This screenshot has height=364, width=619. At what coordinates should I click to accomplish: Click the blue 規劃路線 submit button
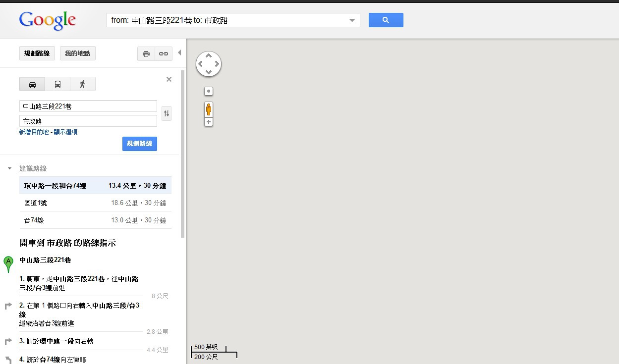tap(140, 144)
